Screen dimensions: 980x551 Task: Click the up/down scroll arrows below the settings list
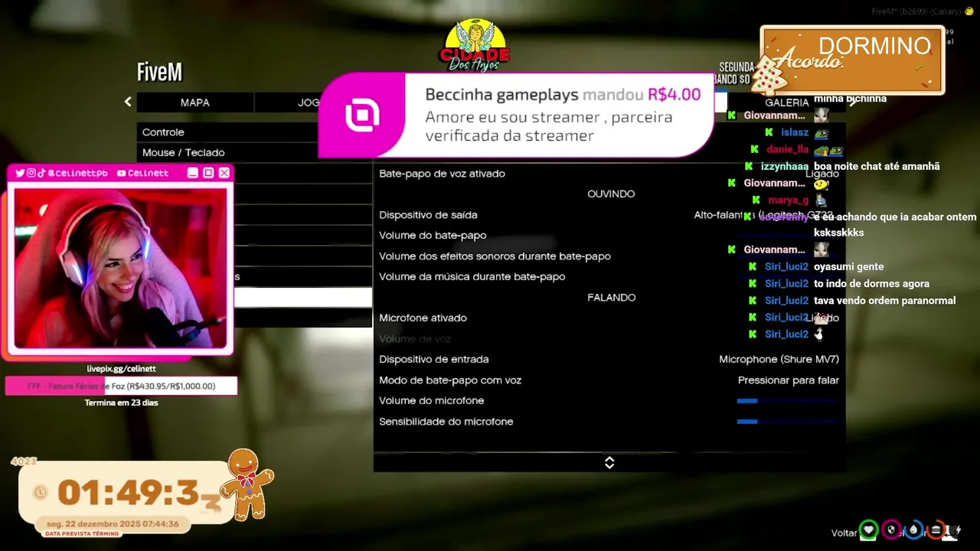[x=609, y=462]
